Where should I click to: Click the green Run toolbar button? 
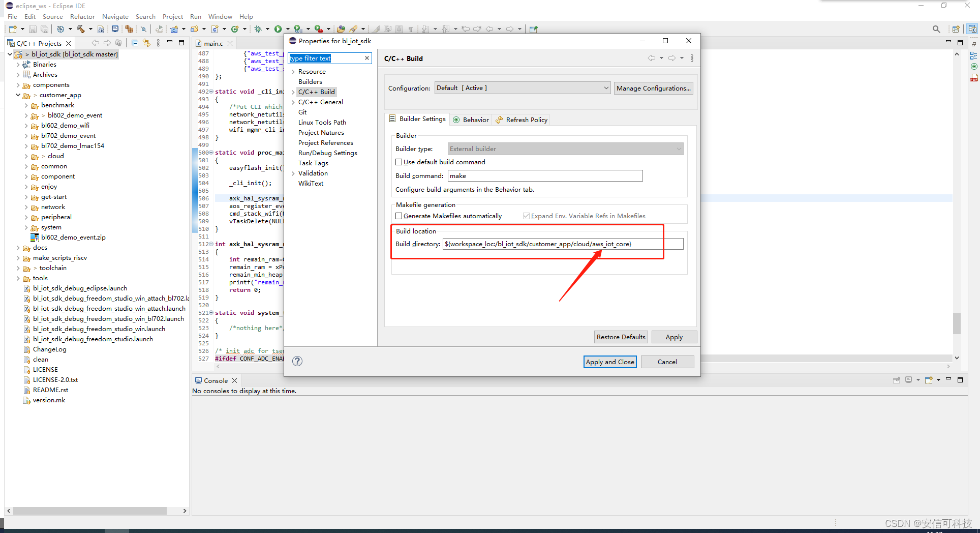tap(278, 29)
